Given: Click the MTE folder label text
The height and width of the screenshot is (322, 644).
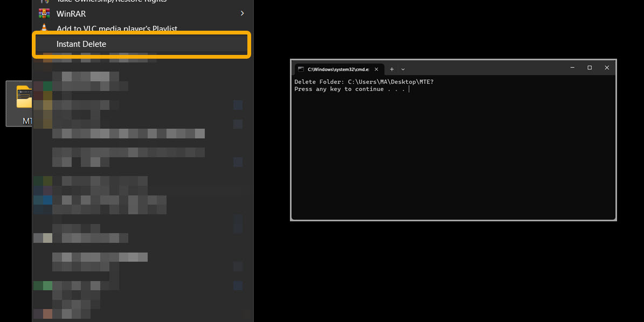Looking at the screenshot, I should point(26,121).
